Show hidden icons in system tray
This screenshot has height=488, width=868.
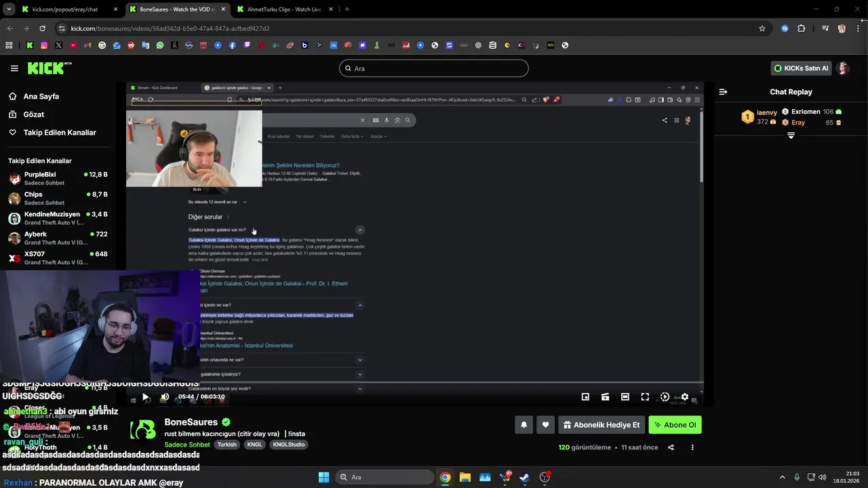point(782,477)
